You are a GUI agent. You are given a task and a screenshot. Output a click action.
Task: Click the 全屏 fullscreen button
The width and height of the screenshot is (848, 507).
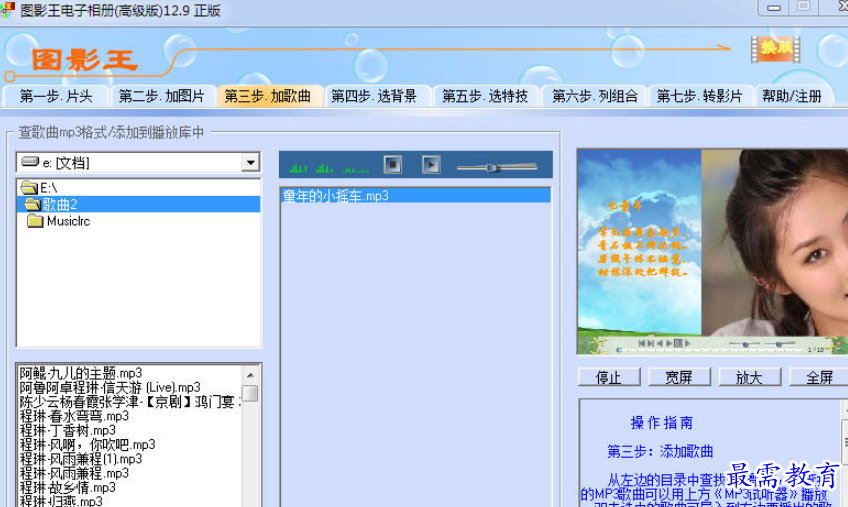[819, 377]
